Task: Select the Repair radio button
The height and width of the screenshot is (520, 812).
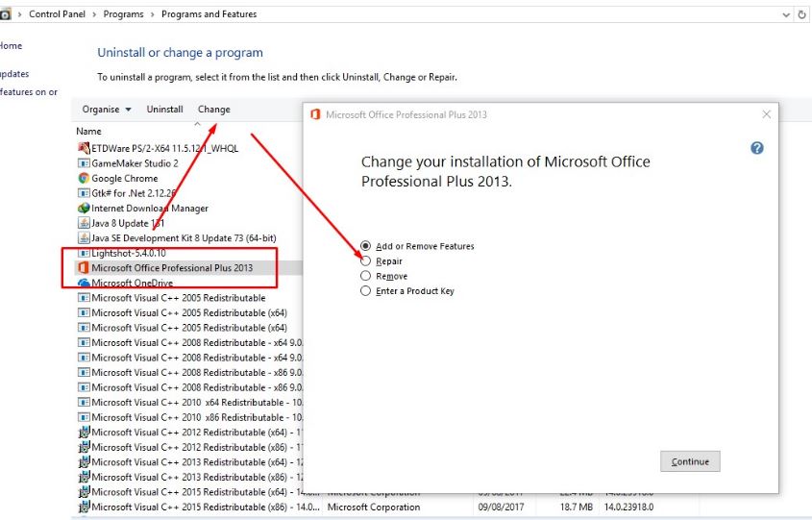Action: click(365, 260)
